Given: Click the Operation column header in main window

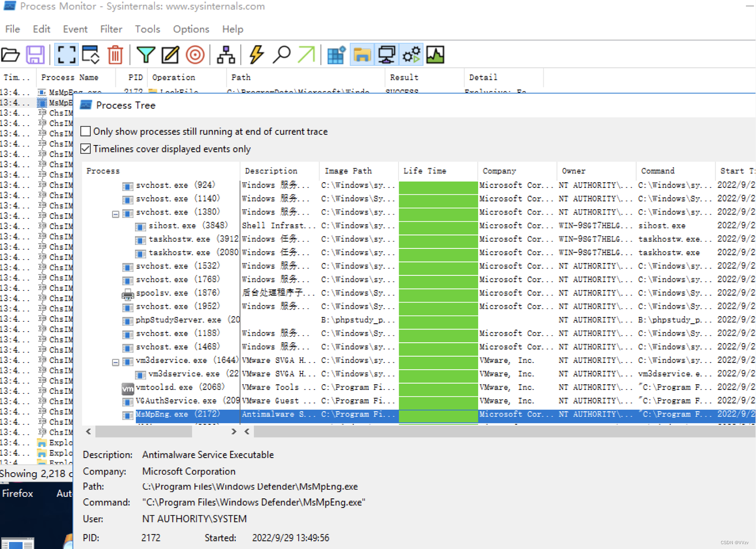Looking at the screenshot, I should point(187,77).
